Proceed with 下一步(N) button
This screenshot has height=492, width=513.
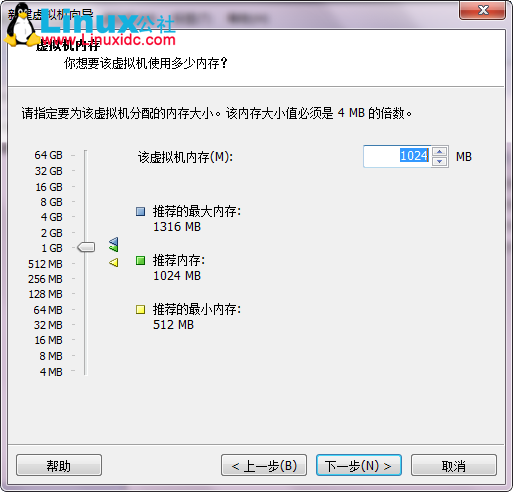click(359, 465)
